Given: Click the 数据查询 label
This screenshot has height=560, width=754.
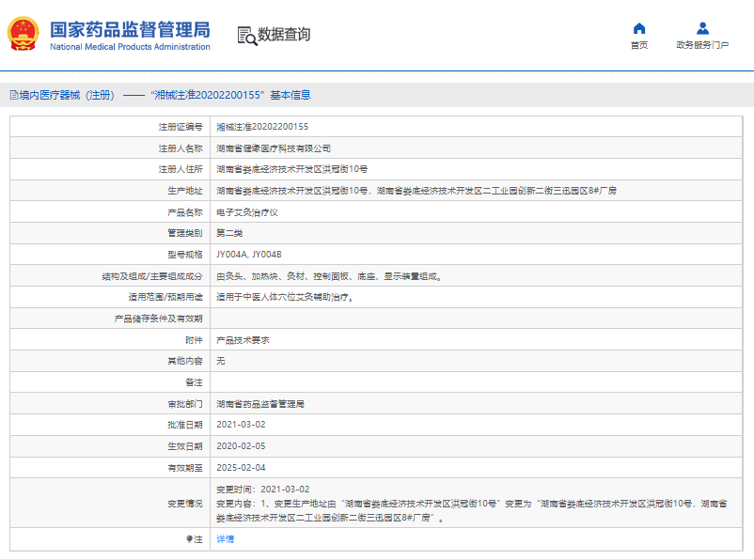Looking at the screenshot, I should (x=284, y=35).
